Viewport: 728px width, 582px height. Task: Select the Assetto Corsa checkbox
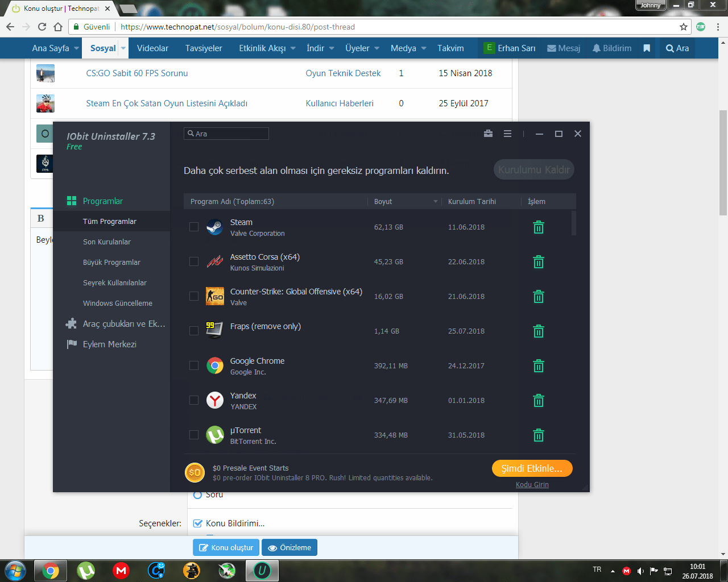coord(194,262)
